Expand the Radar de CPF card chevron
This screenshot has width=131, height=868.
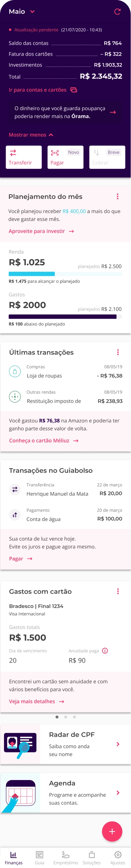click(x=118, y=744)
